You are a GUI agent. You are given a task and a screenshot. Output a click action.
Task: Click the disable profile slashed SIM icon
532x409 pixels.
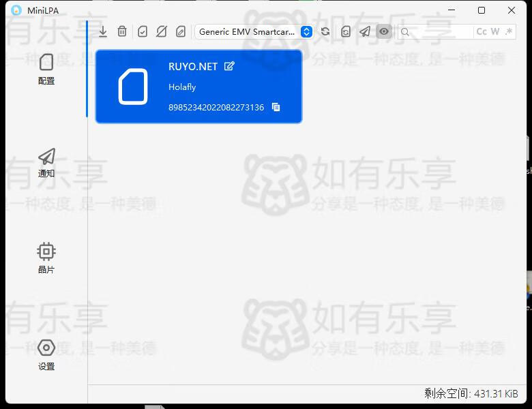tap(162, 31)
